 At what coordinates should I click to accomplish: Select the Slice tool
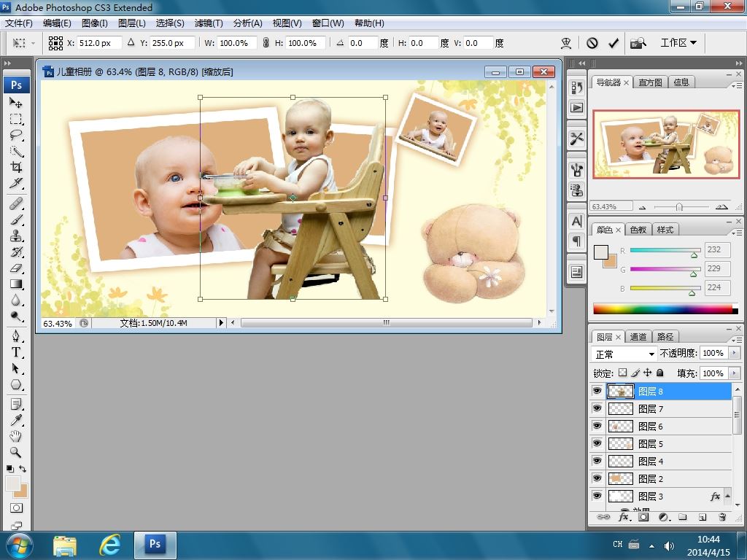coord(16,183)
